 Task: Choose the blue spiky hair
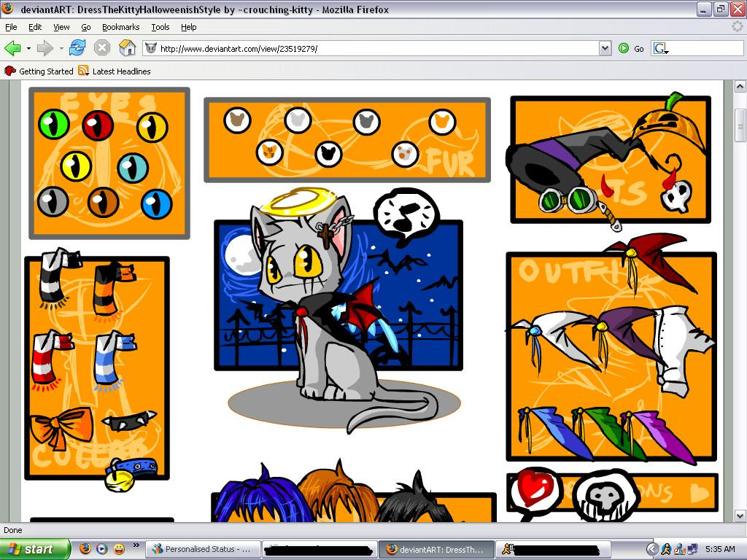[x=262, y=495]
